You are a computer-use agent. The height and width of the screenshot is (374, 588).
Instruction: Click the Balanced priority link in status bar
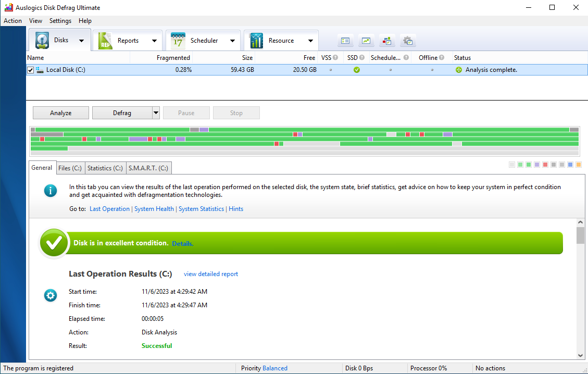(275, 368)
